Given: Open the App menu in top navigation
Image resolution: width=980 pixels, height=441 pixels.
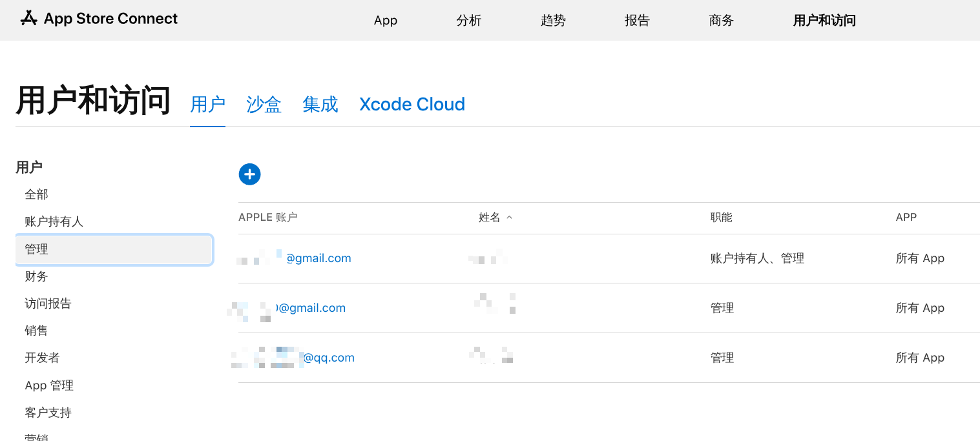Looking at the screenshot, I should click(x=386, y=20).
